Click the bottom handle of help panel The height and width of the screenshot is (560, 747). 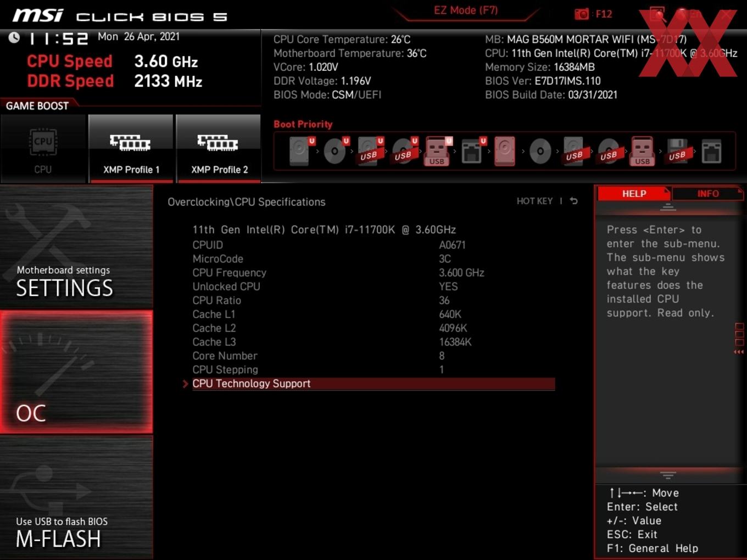pyautogui.click(x=668, y=475)
